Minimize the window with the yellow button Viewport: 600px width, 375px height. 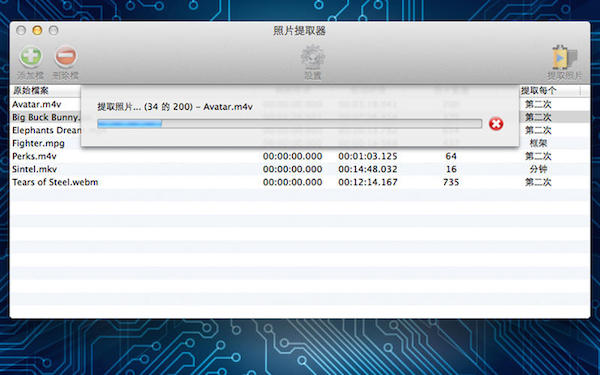pyautogui.click(x=37, y=30)
